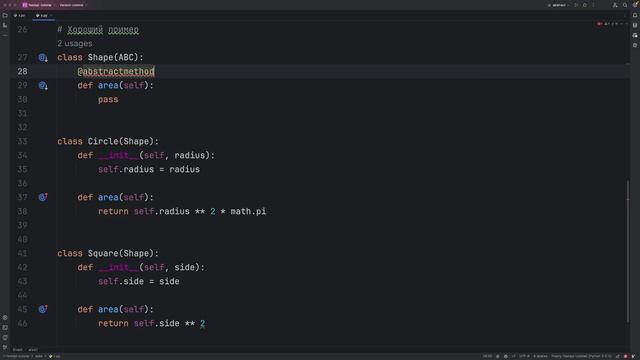Open the second right-sidebar tool window icon

(635, 25)
